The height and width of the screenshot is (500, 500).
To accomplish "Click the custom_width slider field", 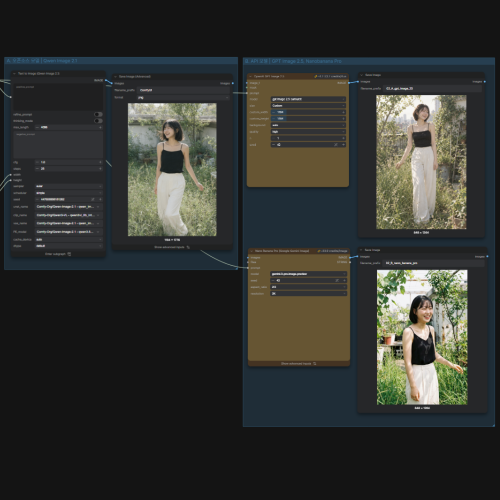I will [x=308, y=112].
